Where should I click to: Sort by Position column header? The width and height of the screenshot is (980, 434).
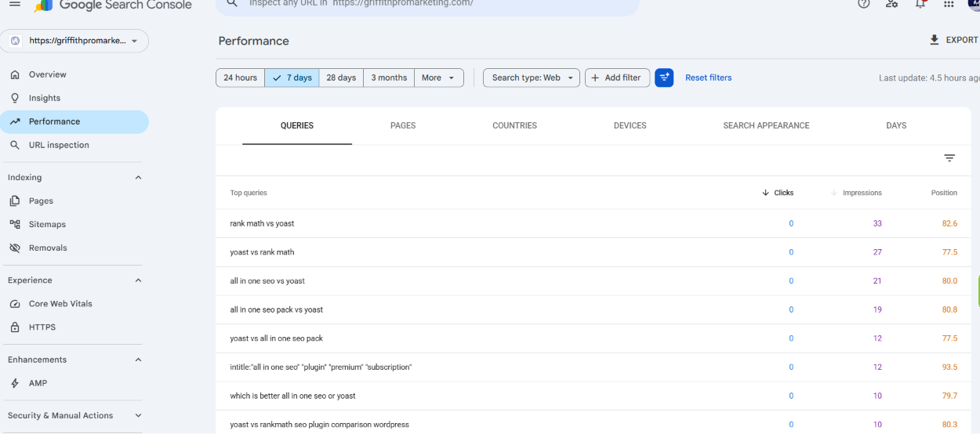[x=944, y=193]
